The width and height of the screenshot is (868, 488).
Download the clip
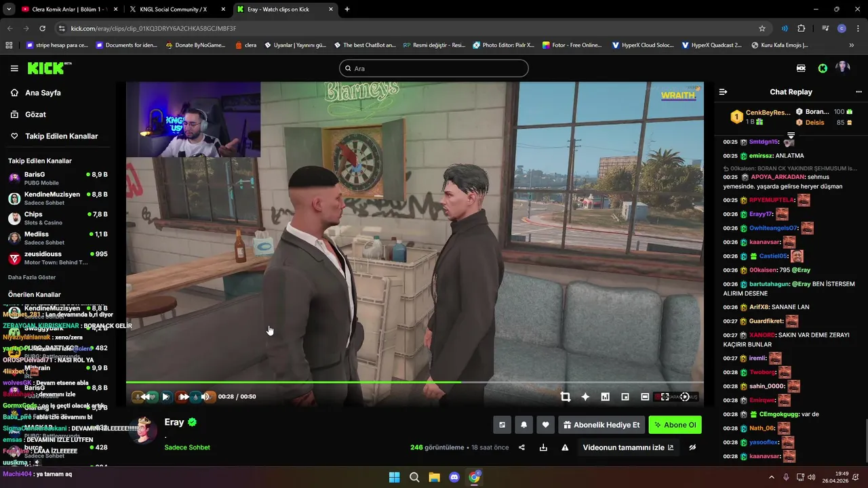pos(543,447)
